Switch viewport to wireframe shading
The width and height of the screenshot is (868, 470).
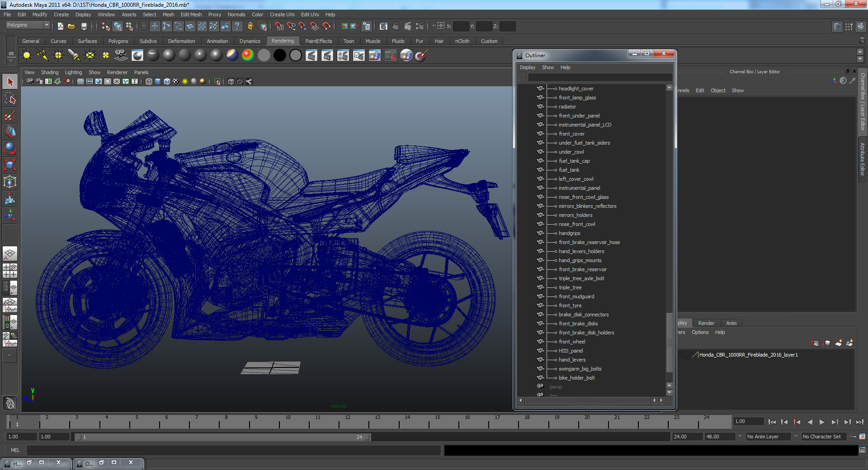pyautogui.click(x=149, y=81)
